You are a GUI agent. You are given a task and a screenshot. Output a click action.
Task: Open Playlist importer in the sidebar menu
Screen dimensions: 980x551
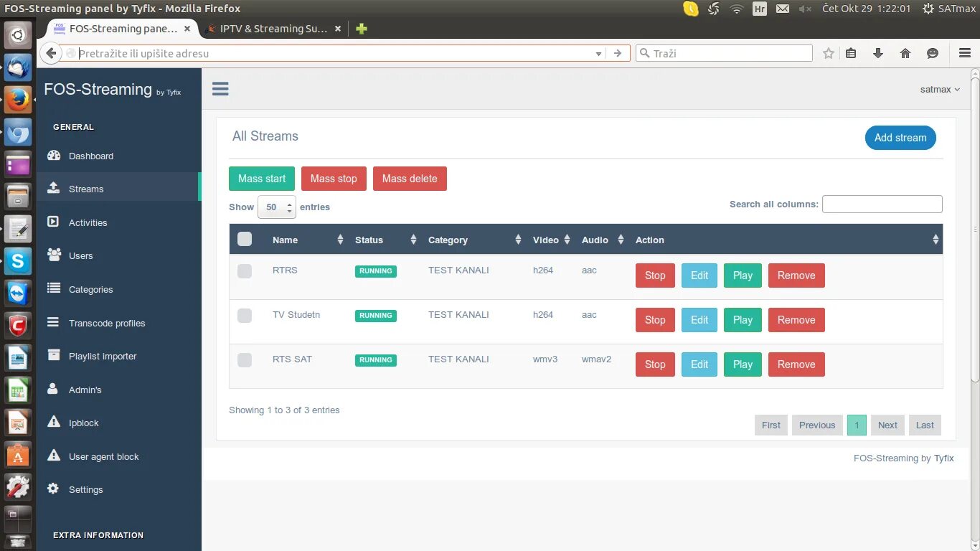118,356
